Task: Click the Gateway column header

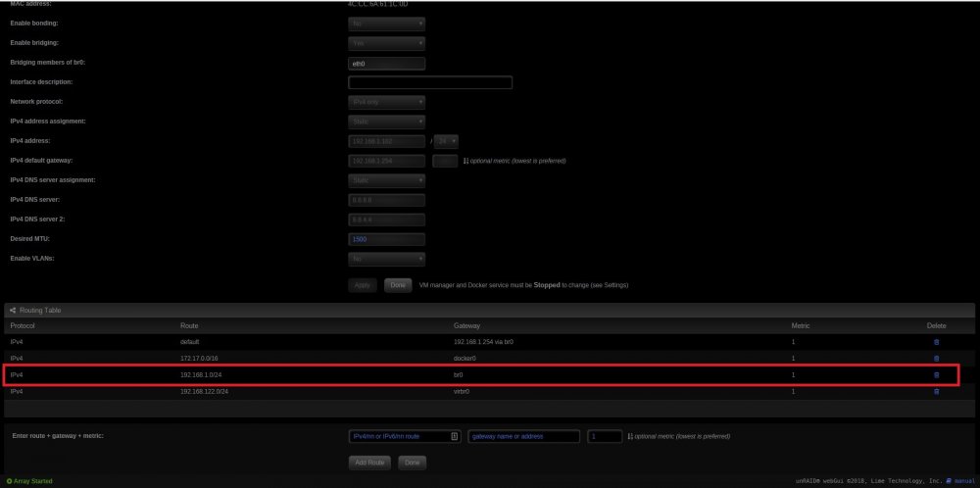Action: point(466,326)
